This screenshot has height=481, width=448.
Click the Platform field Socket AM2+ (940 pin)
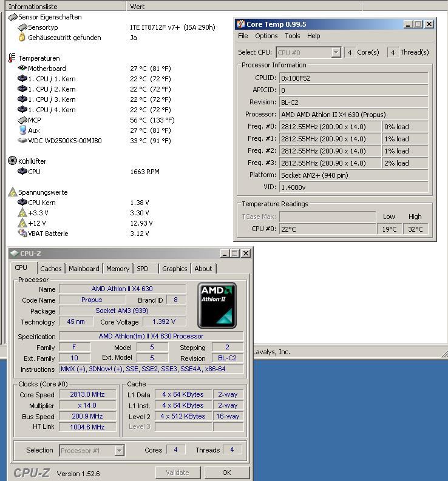click(353, 175)
